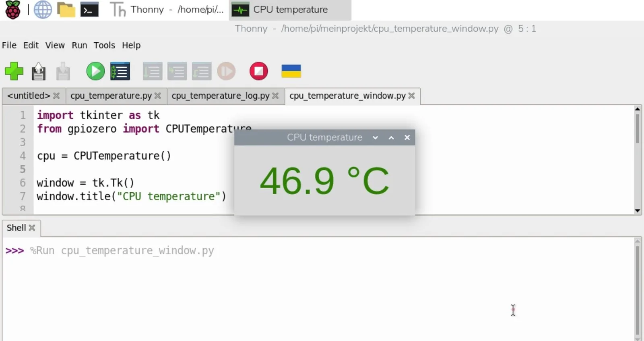This screenshot has height=341, width=644.
Task: Close the cpu_temperature.py tab
Action: [x=158, y=96]
